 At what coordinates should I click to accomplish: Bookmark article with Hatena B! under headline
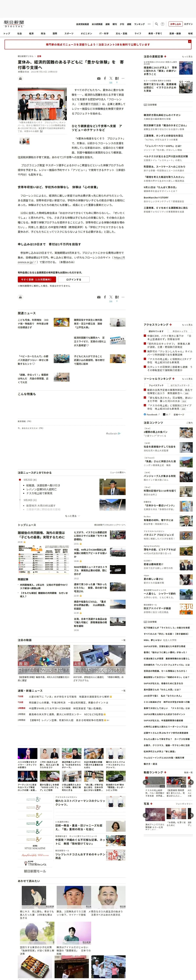coord(117,78)
